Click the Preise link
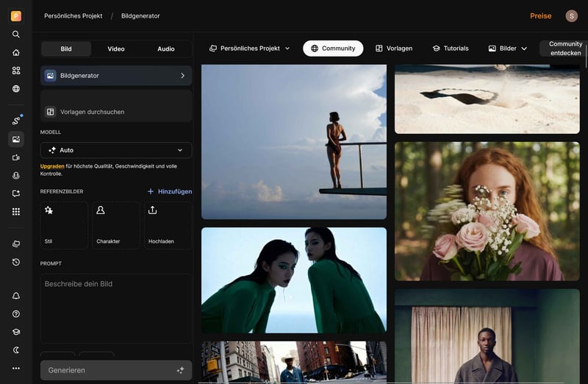This screenshot has height=384, width=588. (540, 16)
